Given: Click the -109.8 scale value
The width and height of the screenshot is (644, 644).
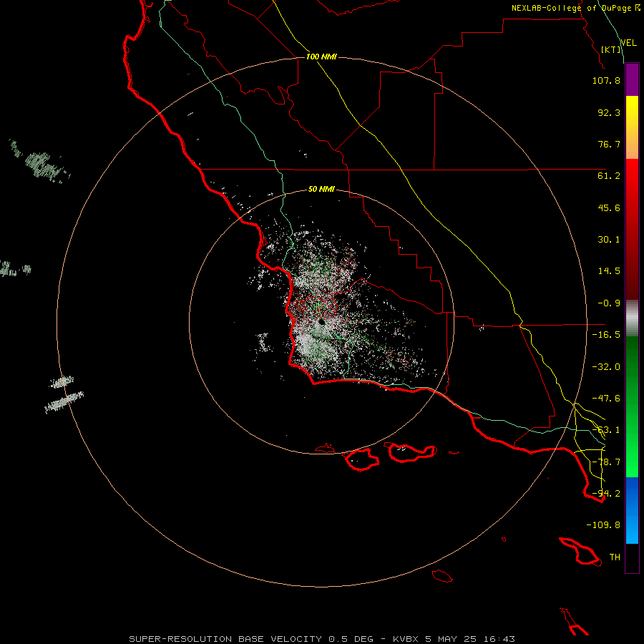Looking at the screenshot, I should 603,525.
